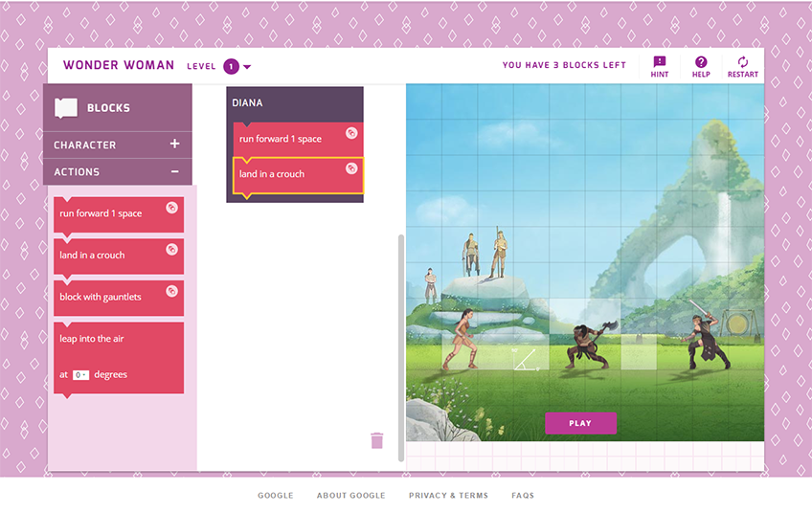Open the degrees dropdown on leap block

(x=80, y=375)
